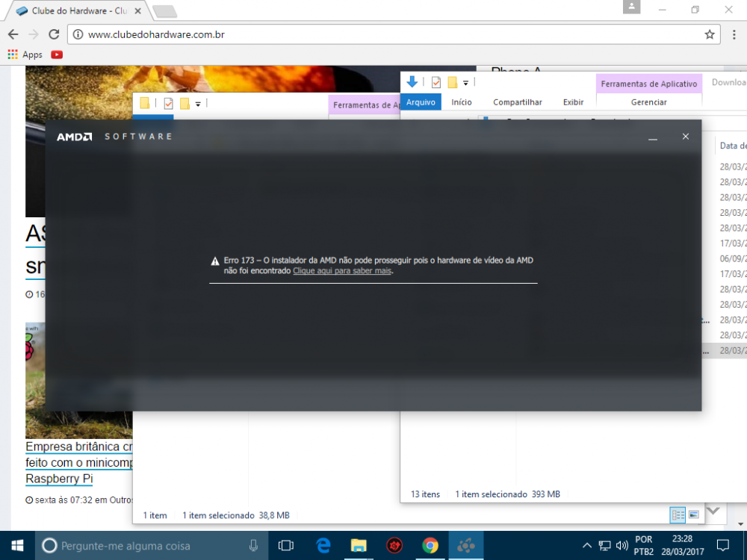Click new folder icon in right Explorer toolbar
Screen dimensions: 747x560
pyautogui.click(x=453, y=82)
